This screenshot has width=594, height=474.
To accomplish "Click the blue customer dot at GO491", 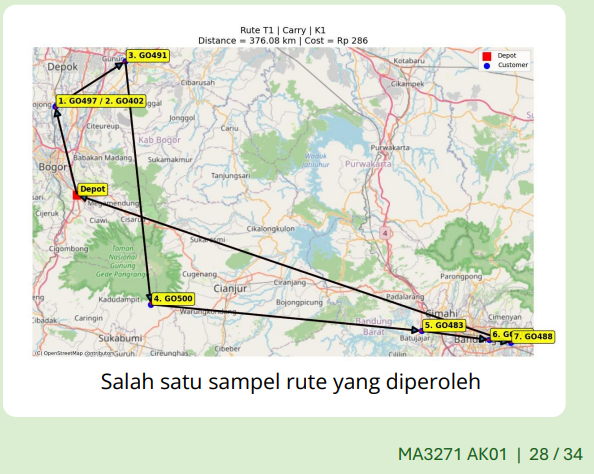I will [125, 61].
